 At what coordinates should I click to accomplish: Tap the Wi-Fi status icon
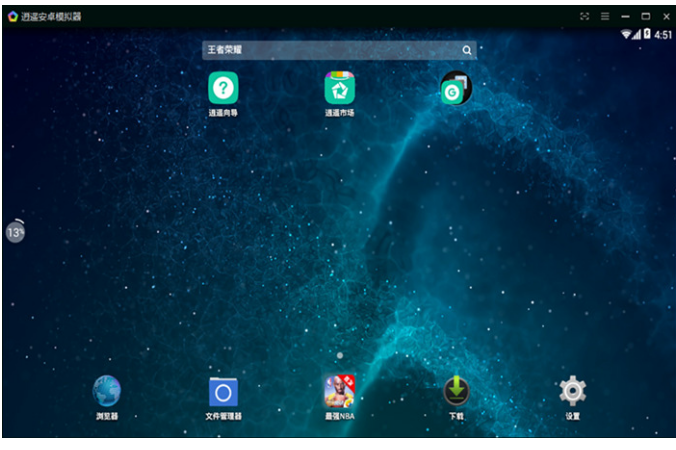626,34
